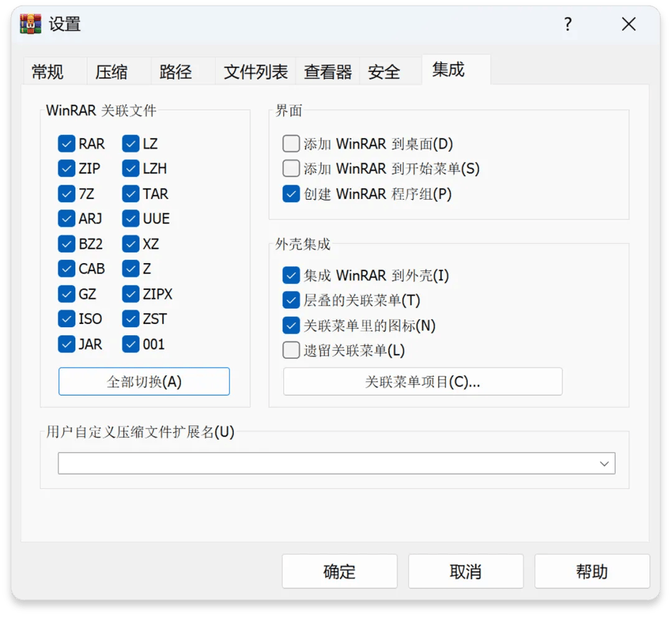
Task: Expand the 用户自定义压缩文件扩展名 dropdown arrow
Action: tap(604, 464)
